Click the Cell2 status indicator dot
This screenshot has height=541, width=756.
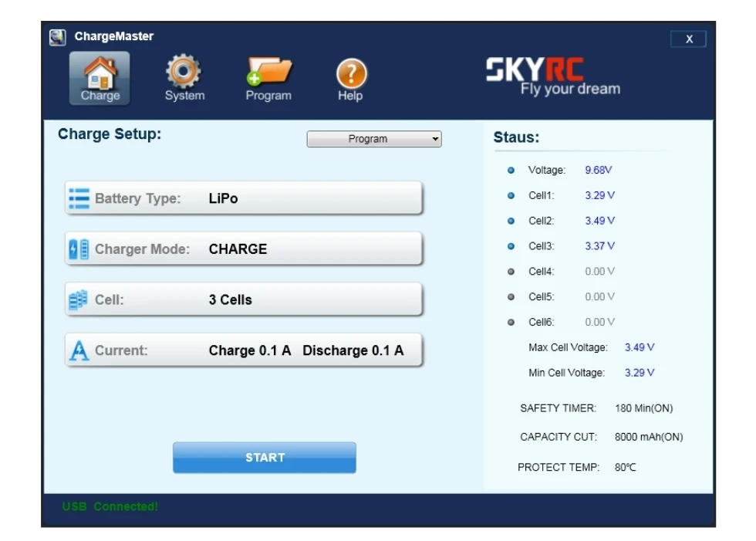[511, 221]
